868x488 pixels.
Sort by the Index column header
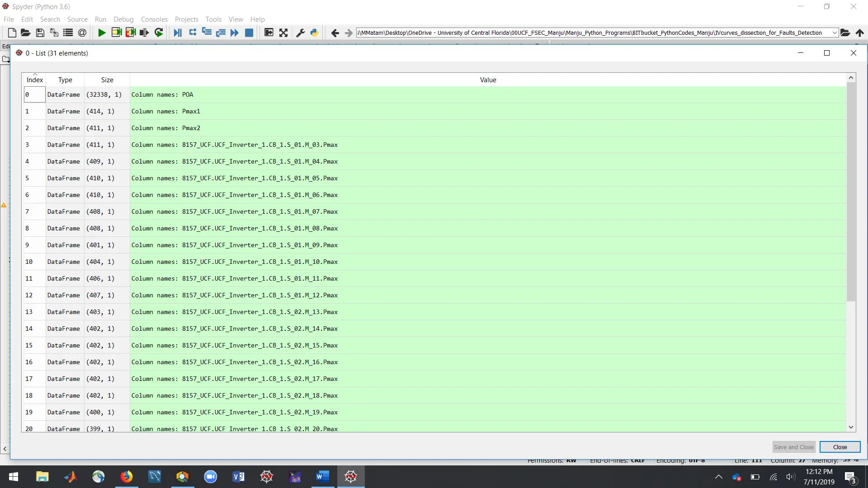coord(34,80)
